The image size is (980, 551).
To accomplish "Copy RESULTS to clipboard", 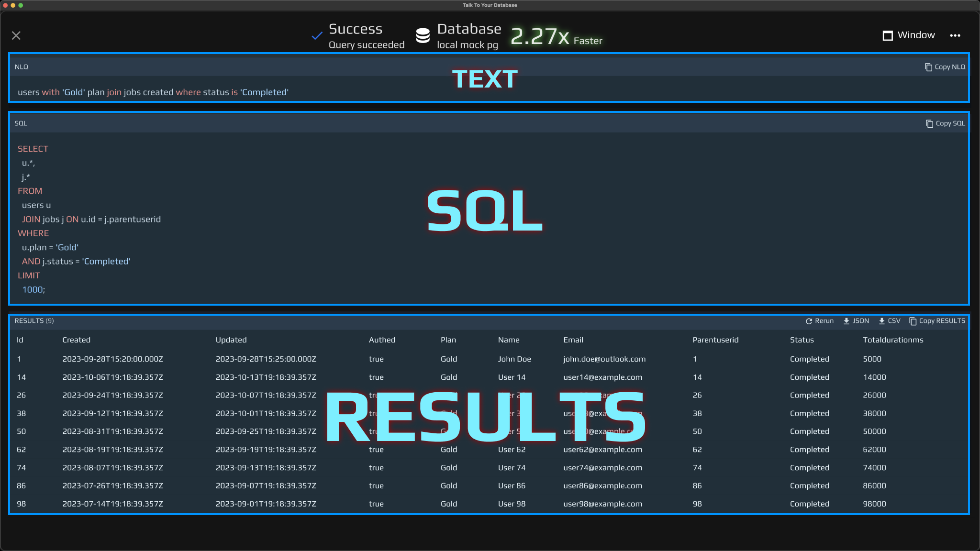I will pos(937,321).
